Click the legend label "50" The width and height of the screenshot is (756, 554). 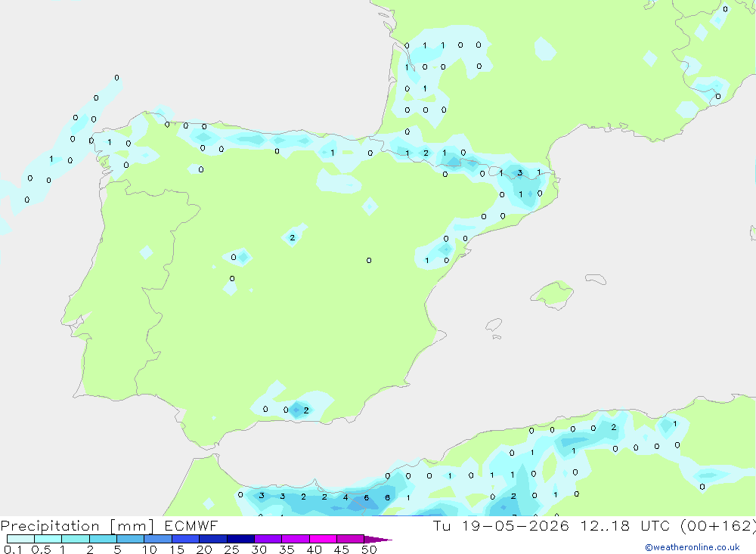coord(369,549)
